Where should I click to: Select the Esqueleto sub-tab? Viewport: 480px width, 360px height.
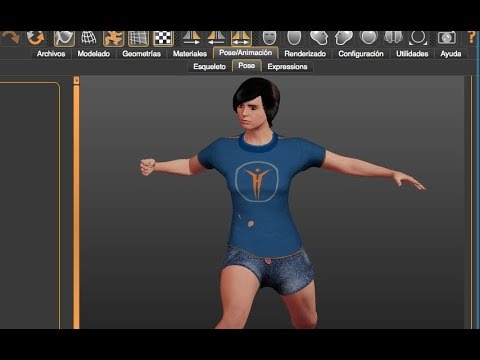(x=210, y=67)
